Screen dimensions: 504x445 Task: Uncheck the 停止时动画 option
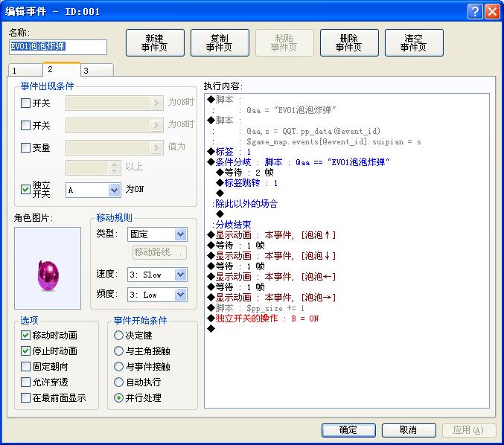(25, 350)
